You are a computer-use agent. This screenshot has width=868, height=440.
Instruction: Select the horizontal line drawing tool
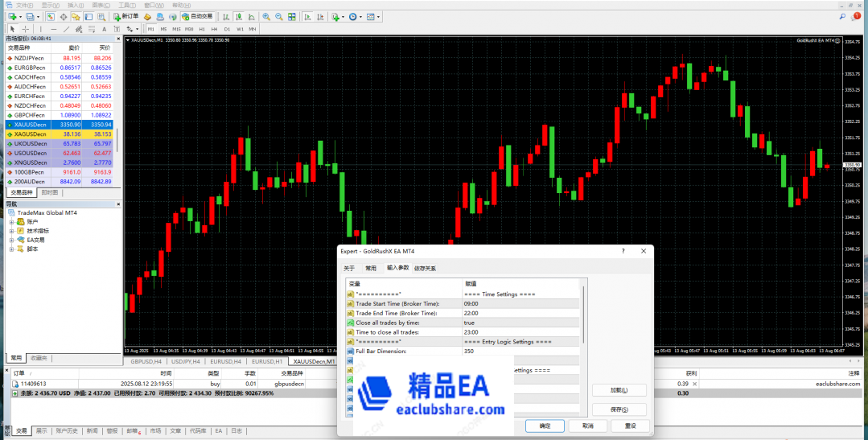(x=54, y=29)
